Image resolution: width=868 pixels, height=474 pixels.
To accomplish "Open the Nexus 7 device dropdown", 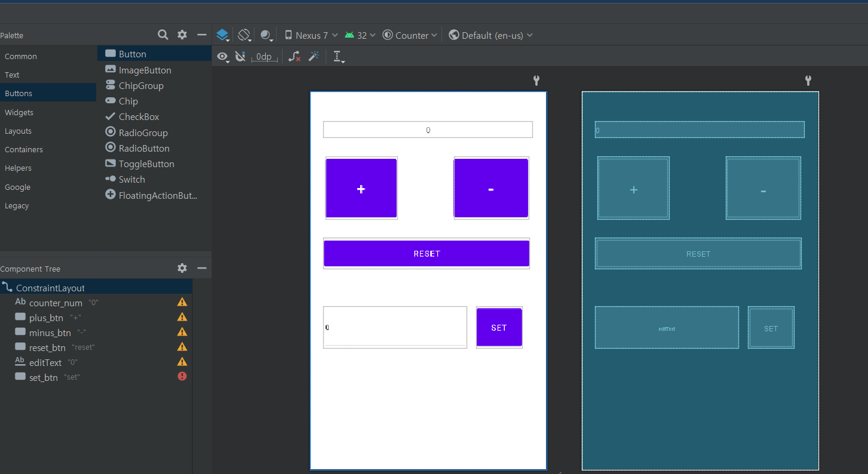I will pos(311,35).
